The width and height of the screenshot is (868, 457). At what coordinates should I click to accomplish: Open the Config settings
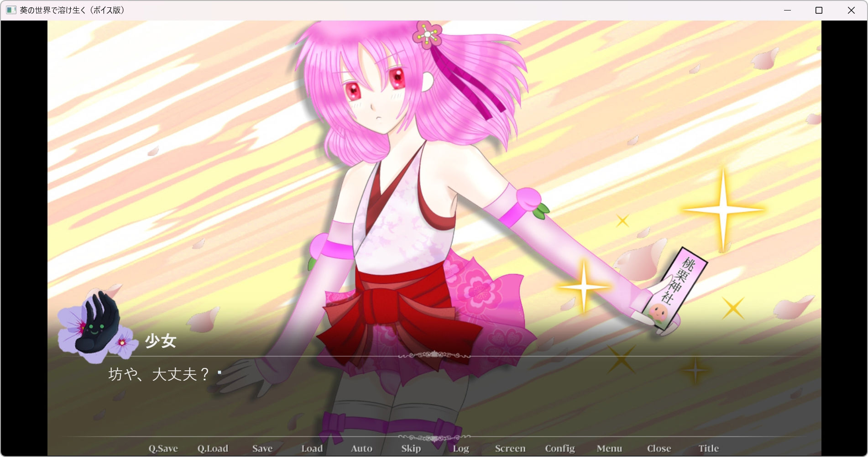[x=559, y=448]
